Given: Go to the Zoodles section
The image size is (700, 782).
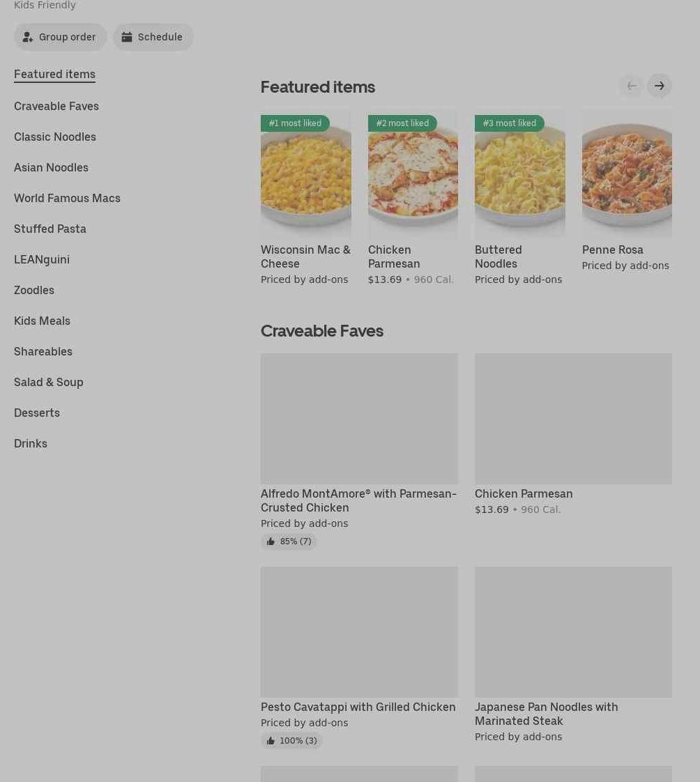Looking at the screenshot, I should coord(34,290).
